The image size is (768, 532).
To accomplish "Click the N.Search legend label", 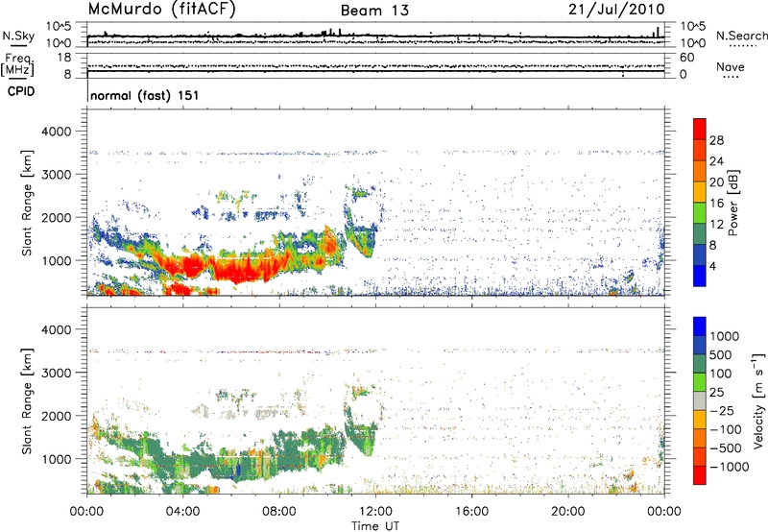I will pos(741,36).
